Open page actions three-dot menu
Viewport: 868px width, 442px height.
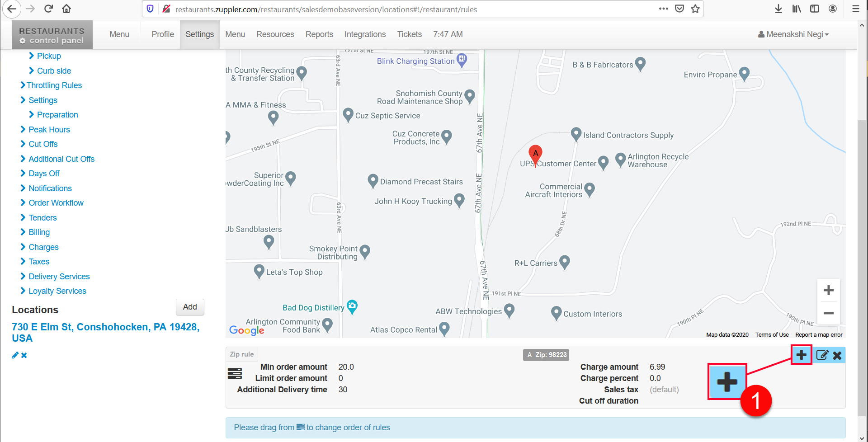pos(663,9)
